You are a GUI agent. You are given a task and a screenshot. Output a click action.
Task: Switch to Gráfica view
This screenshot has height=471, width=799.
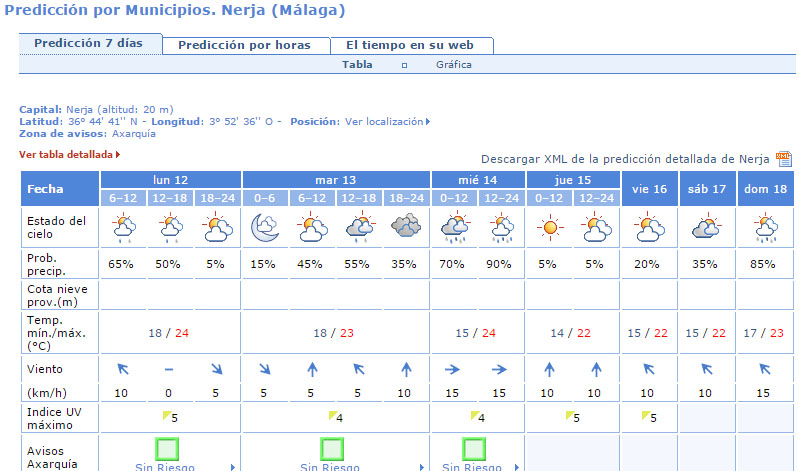point(453,65)
